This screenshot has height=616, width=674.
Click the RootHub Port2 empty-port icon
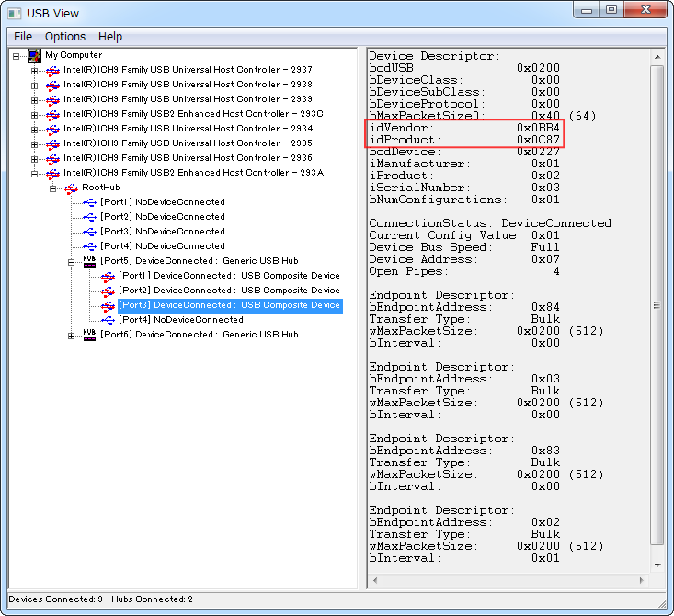click(x=89, y=217)
